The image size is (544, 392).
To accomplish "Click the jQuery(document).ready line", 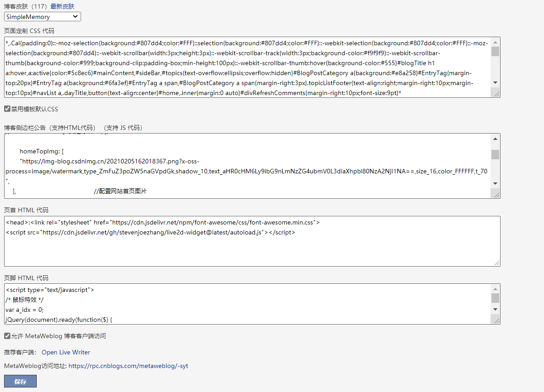I will coord(59,320).
